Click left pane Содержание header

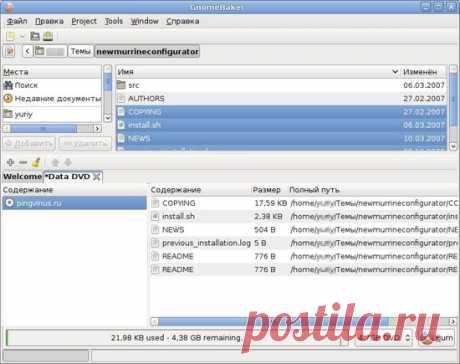[x=74, y=190]
